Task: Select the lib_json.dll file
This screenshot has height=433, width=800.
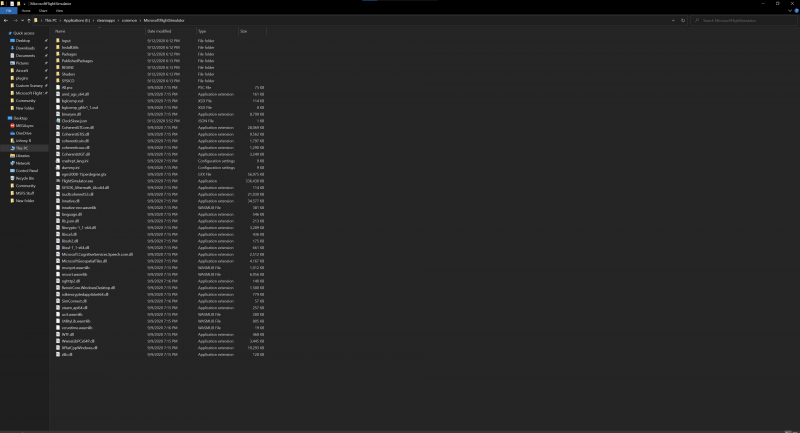Action: click(70, 221)
